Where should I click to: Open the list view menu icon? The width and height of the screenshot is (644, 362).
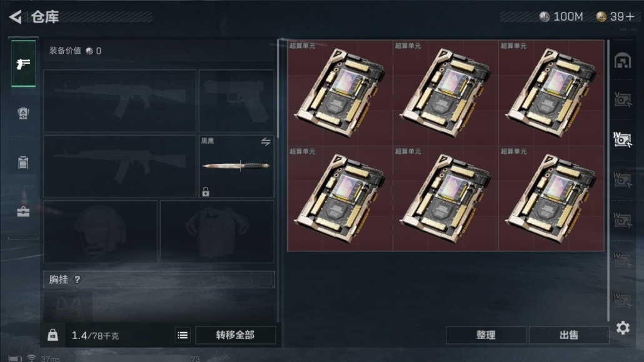(183, 335)
